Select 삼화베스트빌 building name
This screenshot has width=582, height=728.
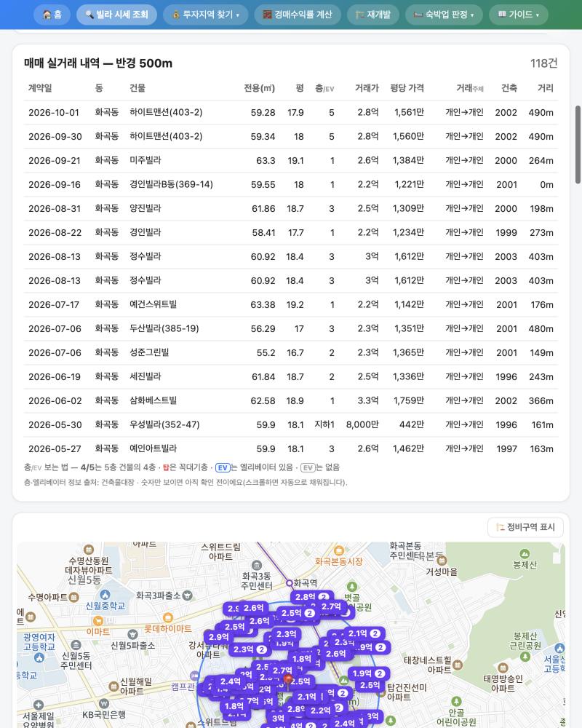(154, 400)
